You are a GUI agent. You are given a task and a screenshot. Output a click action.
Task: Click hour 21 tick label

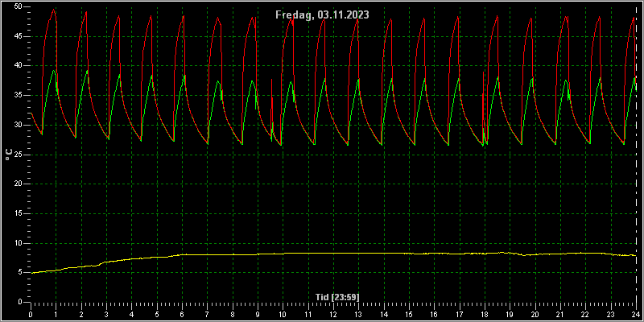click(560, 314)
